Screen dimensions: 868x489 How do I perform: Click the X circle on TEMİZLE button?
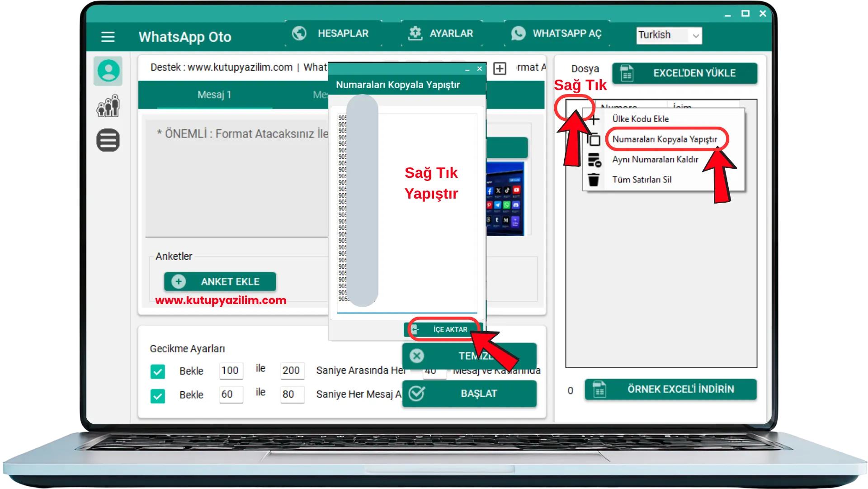click(x=417, y=356)
